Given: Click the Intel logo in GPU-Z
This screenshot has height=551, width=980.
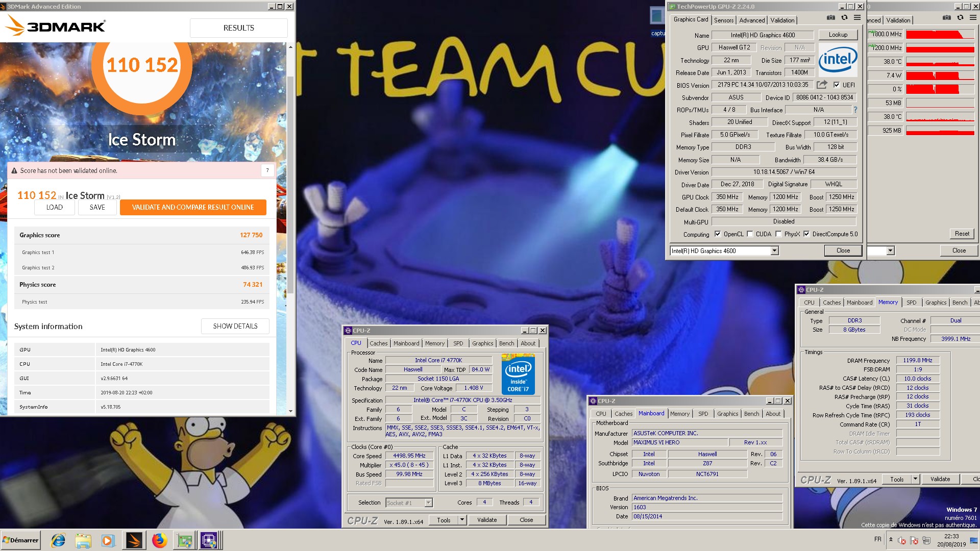Looking at the screenshot, I should coord(838,60).
